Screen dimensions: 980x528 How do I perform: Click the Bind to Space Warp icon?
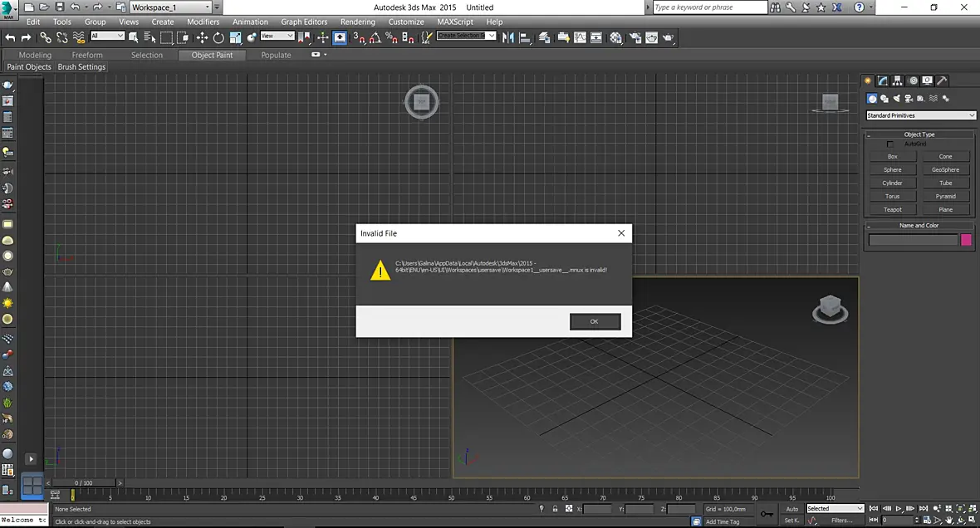[79, 37]
